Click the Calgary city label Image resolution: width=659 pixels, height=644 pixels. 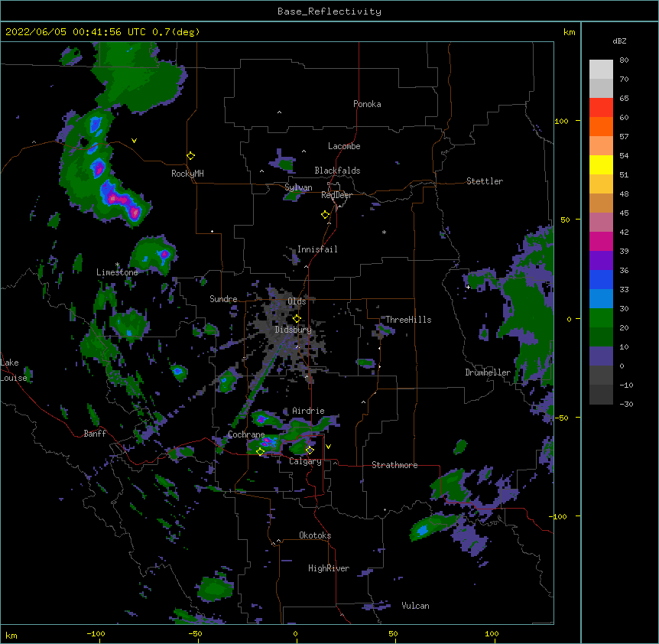[305, 461]
